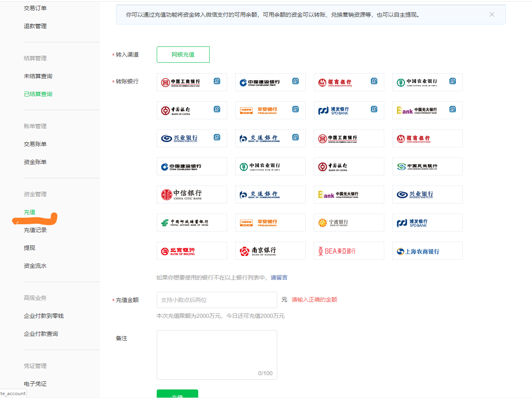Pick the 北京银行 bank card
Viewport: 532px width, 398px height.
point(192,251)
